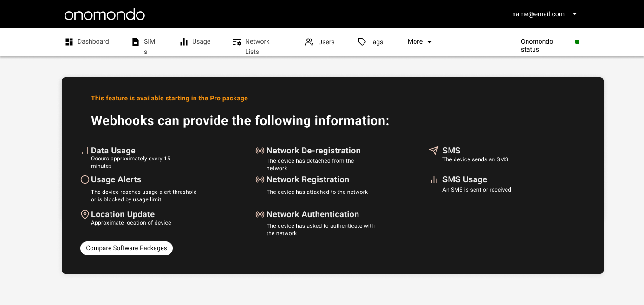This screenshot has height=305, width=644.
Task: Click the Network Authentication broadcast icon
Action: [x=260, y=214]
